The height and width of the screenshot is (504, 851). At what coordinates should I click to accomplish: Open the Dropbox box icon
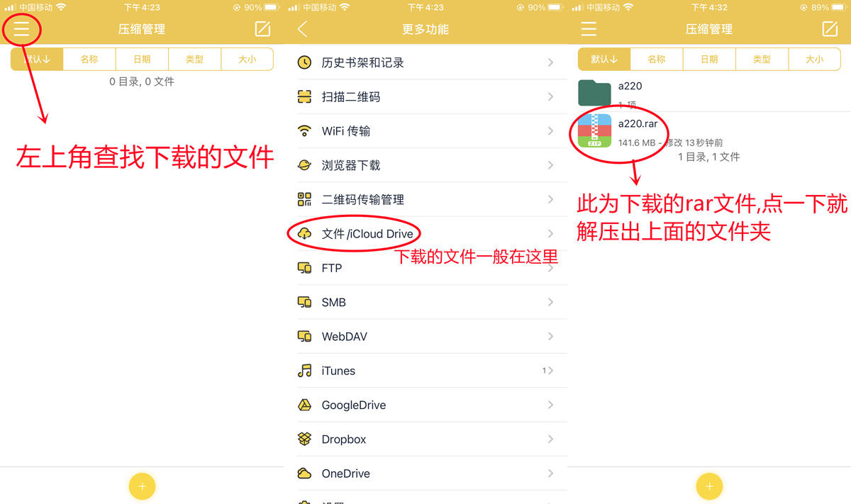point(304,439)
